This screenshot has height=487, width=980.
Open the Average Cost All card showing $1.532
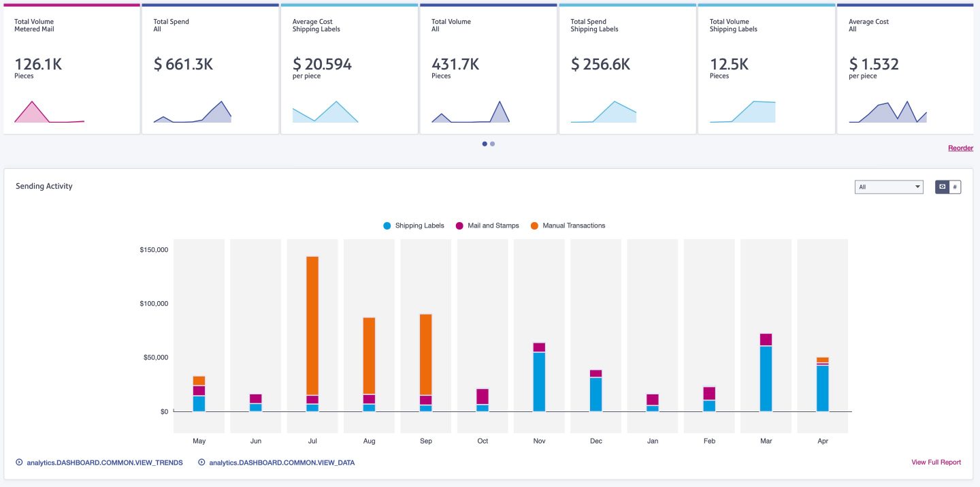[x=905, y=69]
